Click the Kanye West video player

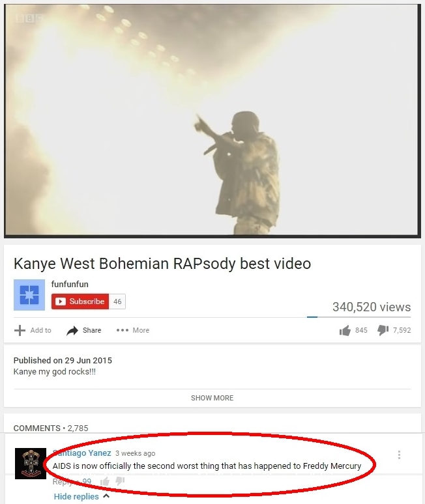click(x=212, y=120)
